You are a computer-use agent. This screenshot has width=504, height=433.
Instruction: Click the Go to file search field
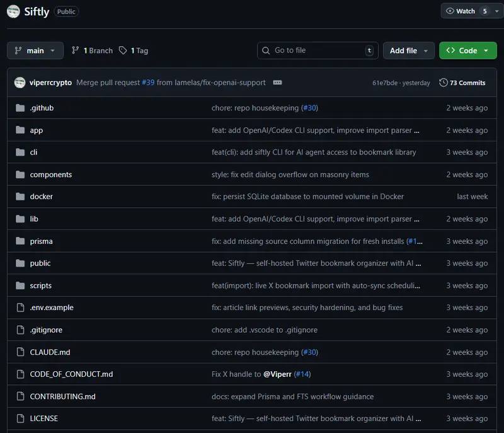317,50
